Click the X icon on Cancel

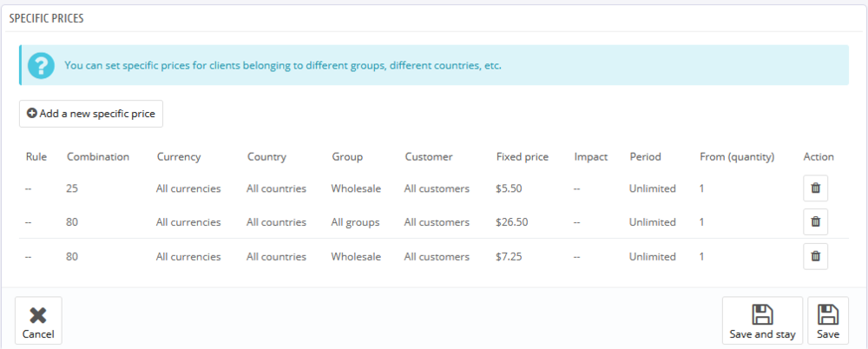pyautogui.click(x=37, y=315)
